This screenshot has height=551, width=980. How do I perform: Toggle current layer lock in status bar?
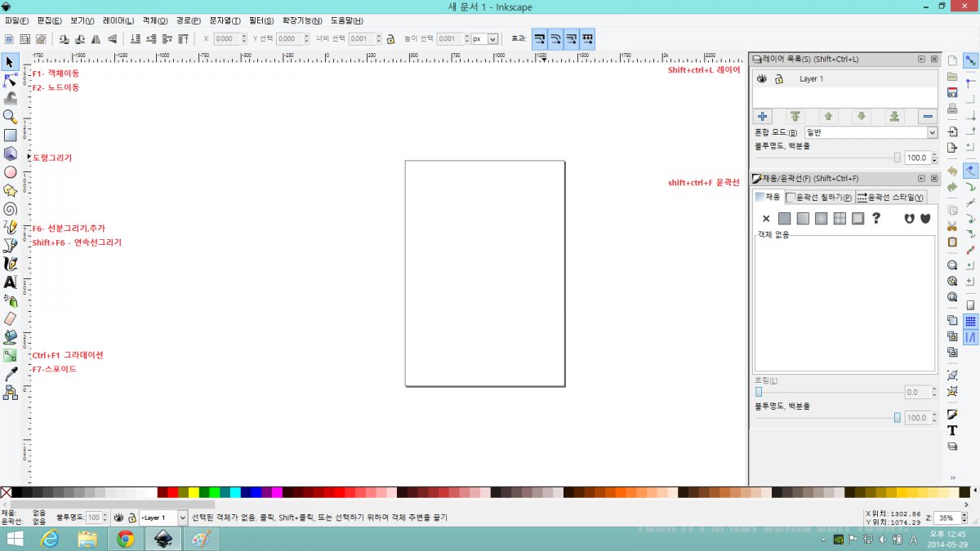pyautogui.click(x=131, y=518)
